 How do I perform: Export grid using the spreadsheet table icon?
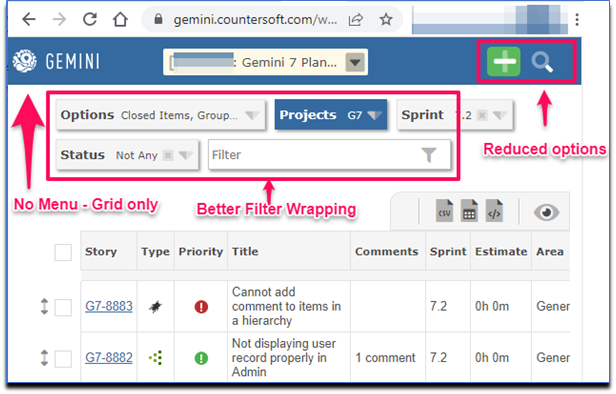pyautogui.click(x=469, y=211)
